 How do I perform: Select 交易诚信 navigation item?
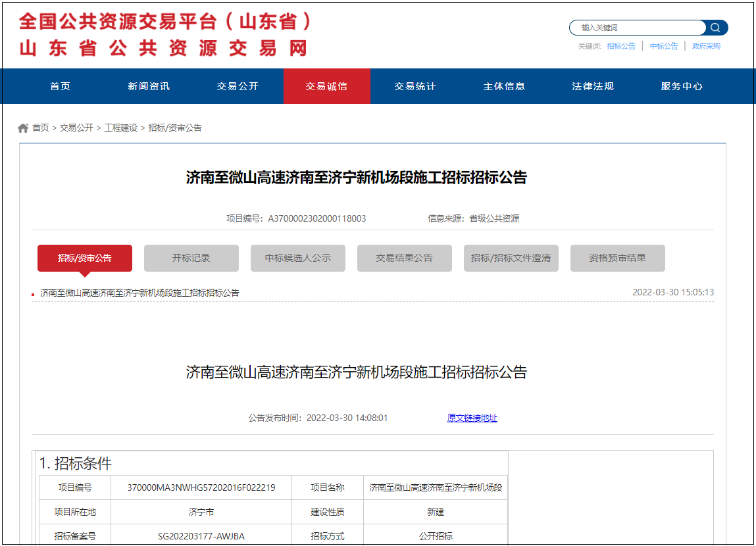(326, 86)
